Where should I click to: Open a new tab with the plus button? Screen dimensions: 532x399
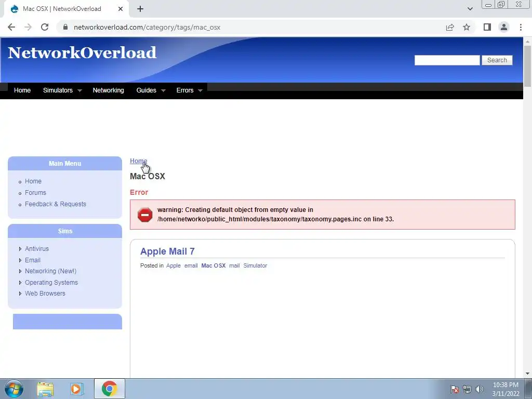click(x=140, y=9)
